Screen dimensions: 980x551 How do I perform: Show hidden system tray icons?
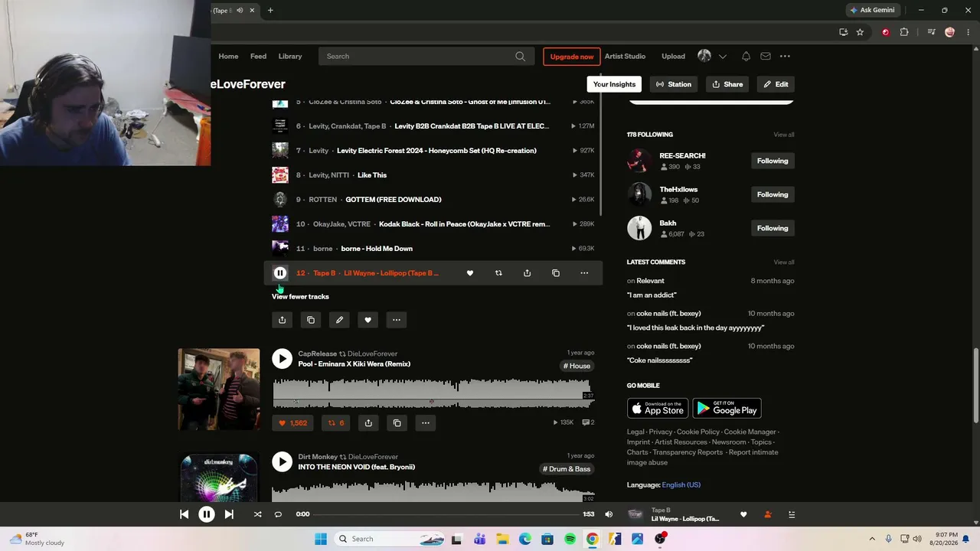872,540
